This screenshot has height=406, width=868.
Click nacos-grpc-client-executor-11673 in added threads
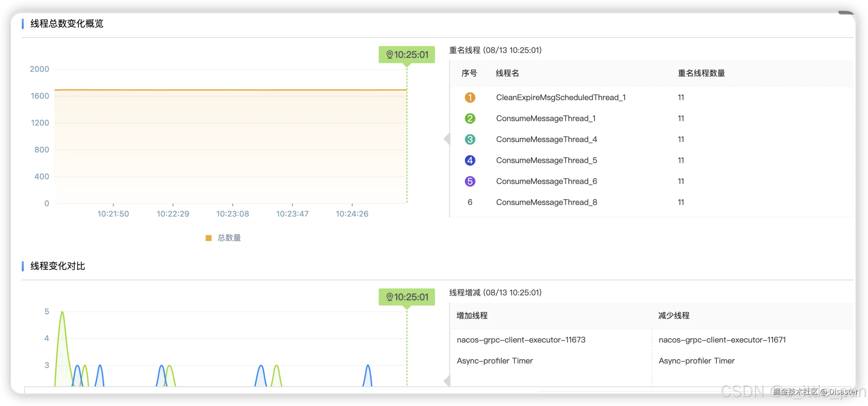click(x=521, y=340)
